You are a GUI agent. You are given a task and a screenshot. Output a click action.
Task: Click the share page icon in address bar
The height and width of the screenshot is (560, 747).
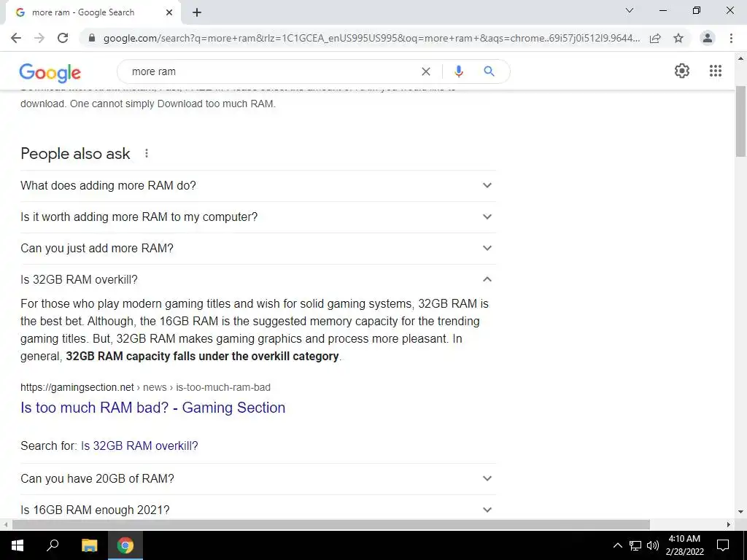pyautogui.click(x=655, y=38)
